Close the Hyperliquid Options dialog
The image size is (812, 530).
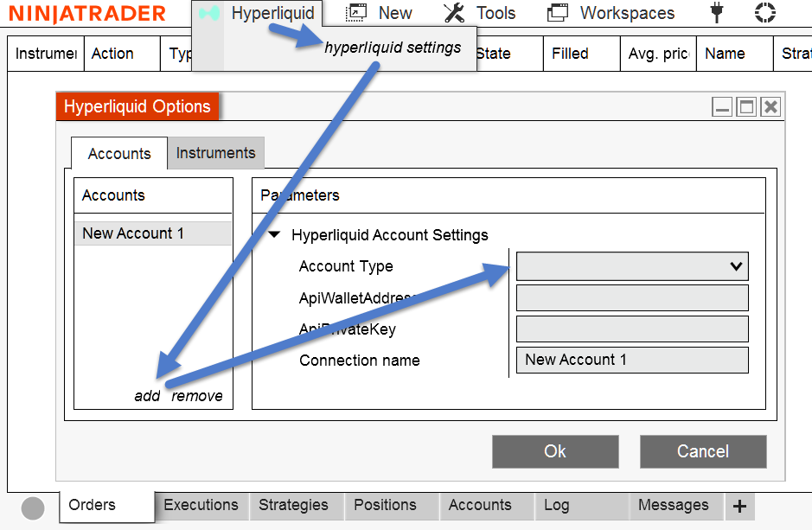tap(770, 106)
